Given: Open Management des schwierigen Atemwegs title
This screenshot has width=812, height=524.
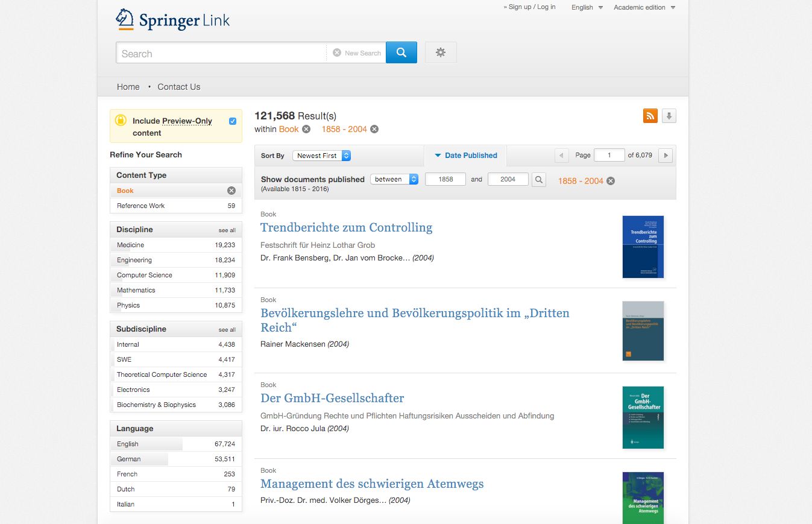Looking at the screenshot, I should 372,484.
